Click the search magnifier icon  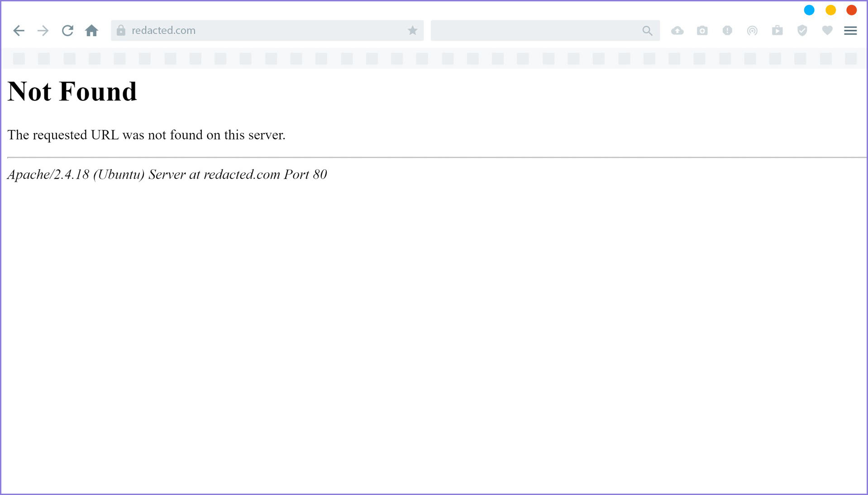point(647,30)
